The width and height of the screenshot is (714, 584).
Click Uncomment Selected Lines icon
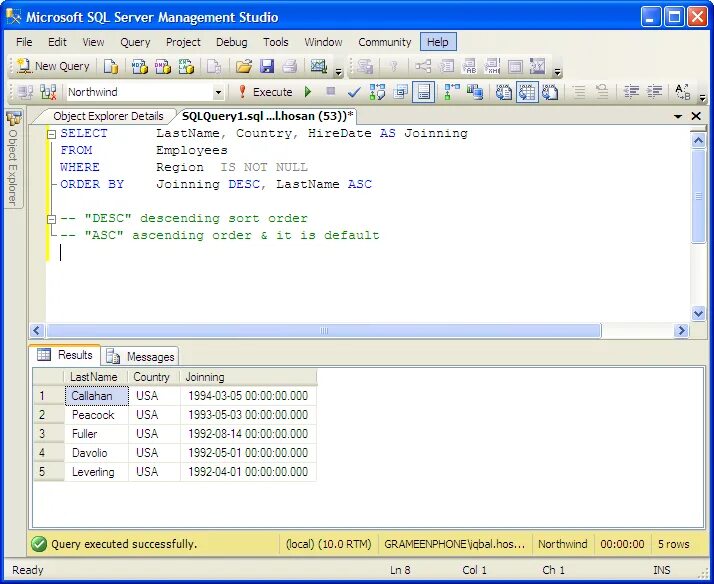602,92
